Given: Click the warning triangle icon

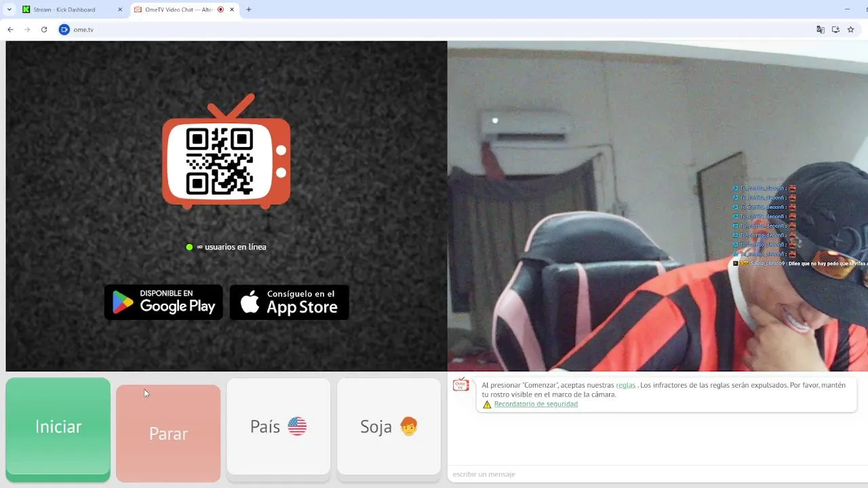Looking at the screenshot, I should 487,405.
